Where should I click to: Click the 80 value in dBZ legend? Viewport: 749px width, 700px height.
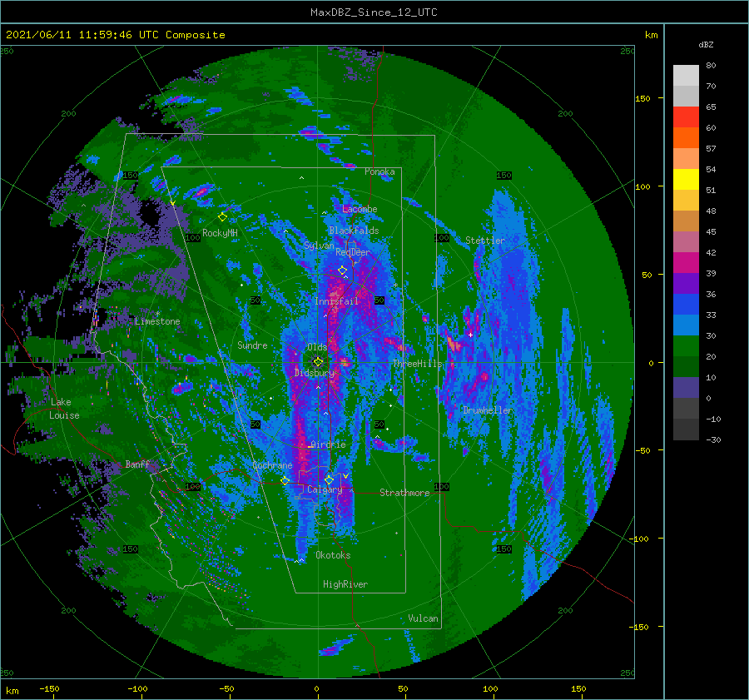click(711, 66)
